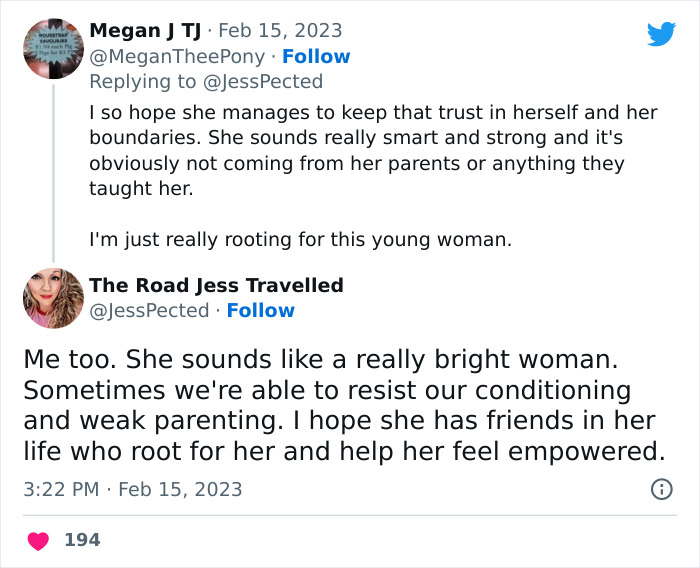Click the @MeganThePony handle

click(178, 57)
